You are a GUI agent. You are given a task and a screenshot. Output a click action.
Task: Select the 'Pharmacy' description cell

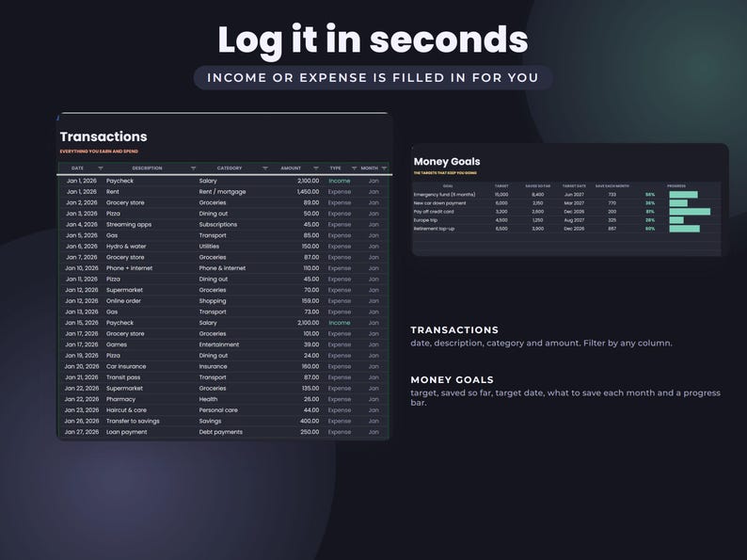(120, 399)
